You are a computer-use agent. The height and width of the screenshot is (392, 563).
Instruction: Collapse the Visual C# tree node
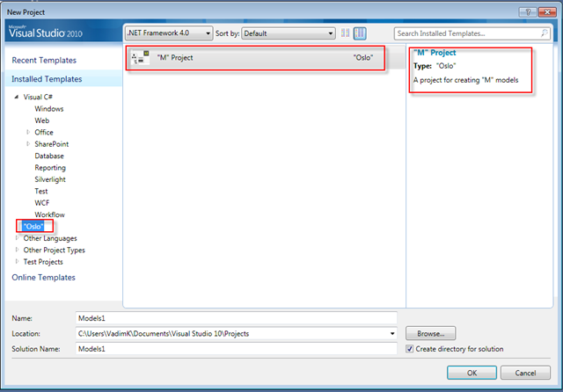point(16,97)
